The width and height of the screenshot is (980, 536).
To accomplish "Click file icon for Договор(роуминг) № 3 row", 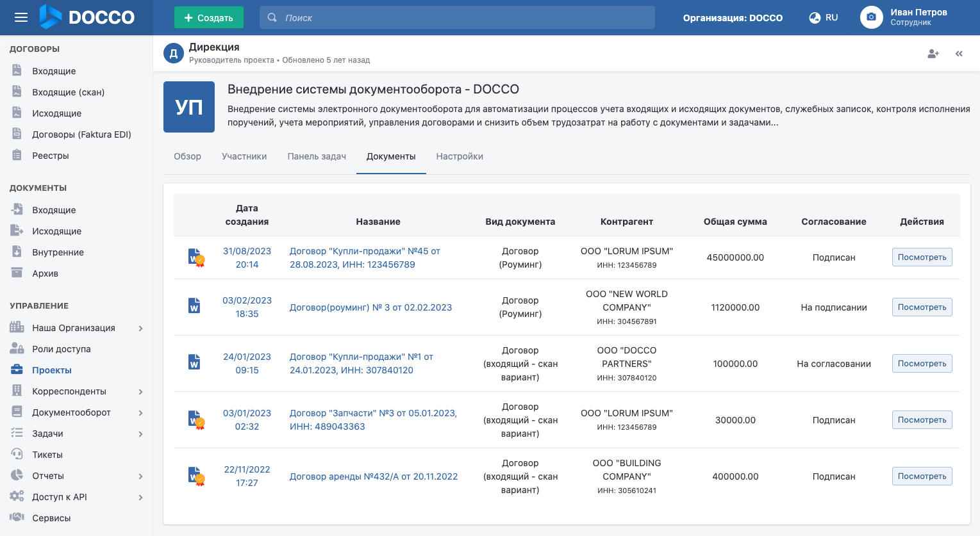I will click(x=194, y=305).
